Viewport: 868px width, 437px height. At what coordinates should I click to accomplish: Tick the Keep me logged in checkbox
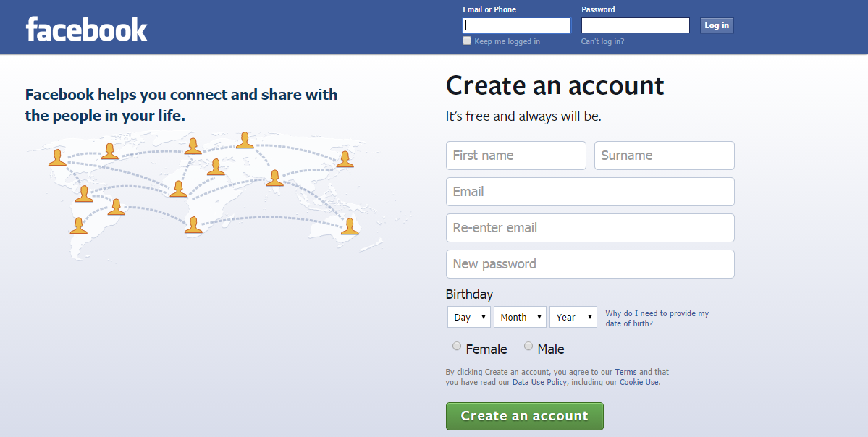pos(467,41)
